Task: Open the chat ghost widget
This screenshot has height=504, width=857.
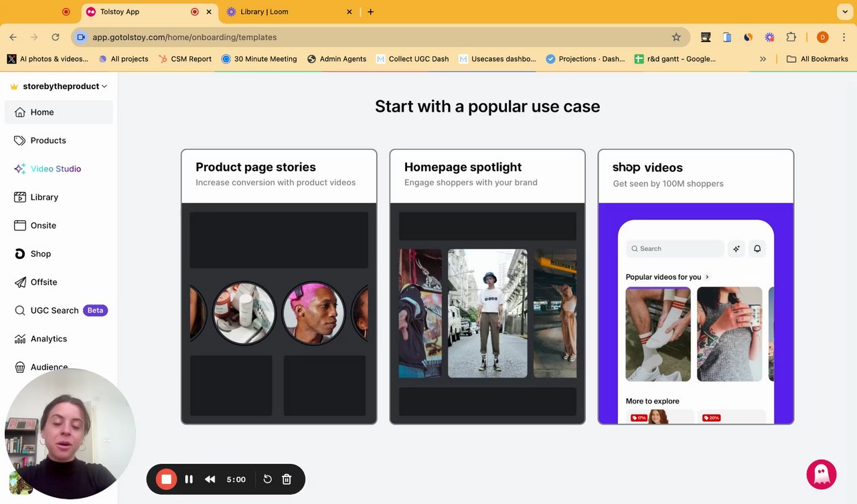Action: point(821,475)
